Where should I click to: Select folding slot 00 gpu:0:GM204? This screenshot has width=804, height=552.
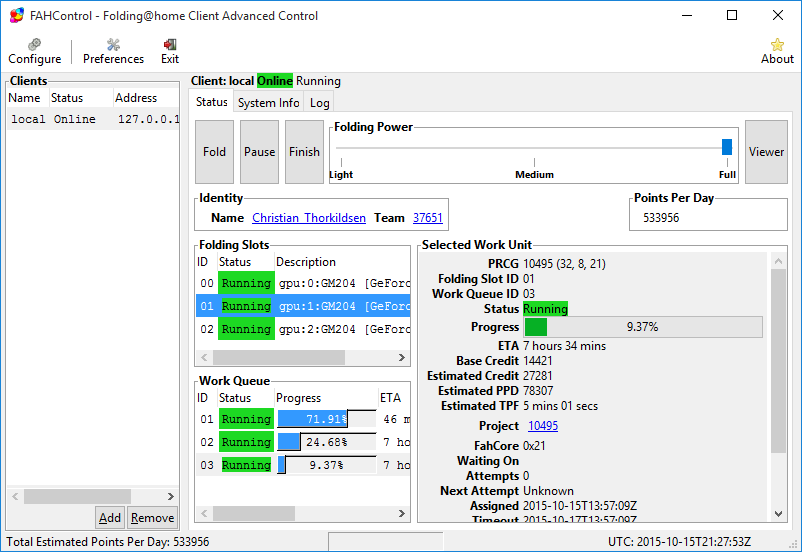pyautogui.click(x=303, y=283)
